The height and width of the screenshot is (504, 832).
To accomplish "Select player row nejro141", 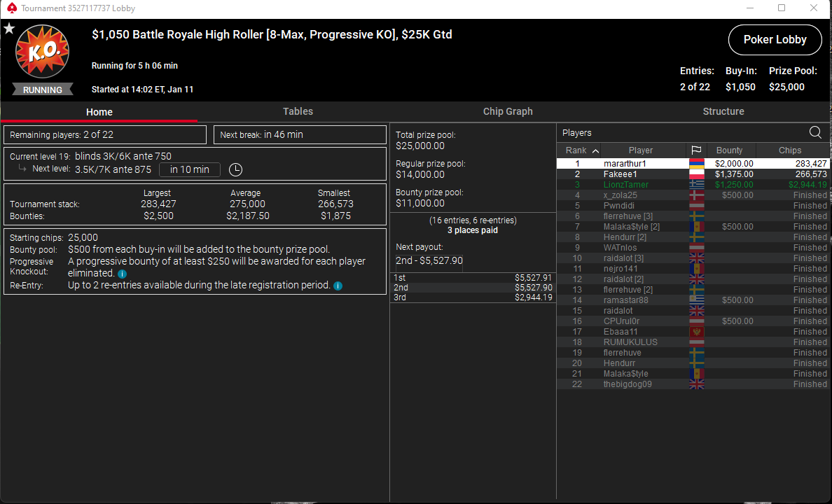I will pos(693,268).
